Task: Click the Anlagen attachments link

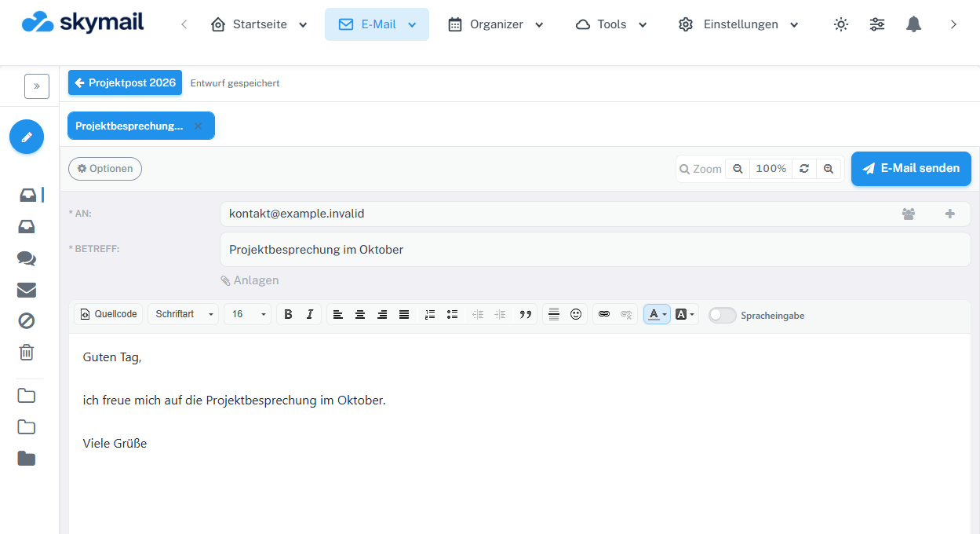Action: pyautogui.click(x=250, y=280)
